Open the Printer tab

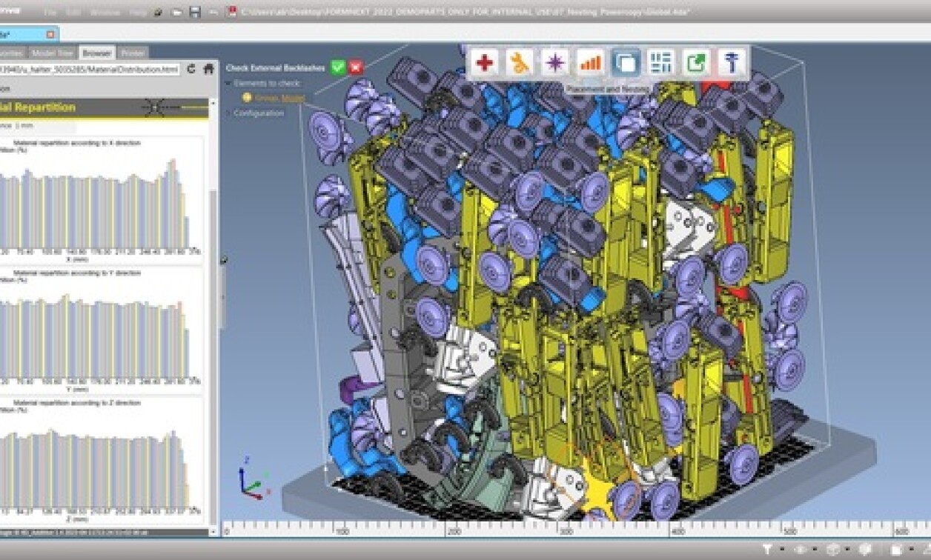[132, 53]
